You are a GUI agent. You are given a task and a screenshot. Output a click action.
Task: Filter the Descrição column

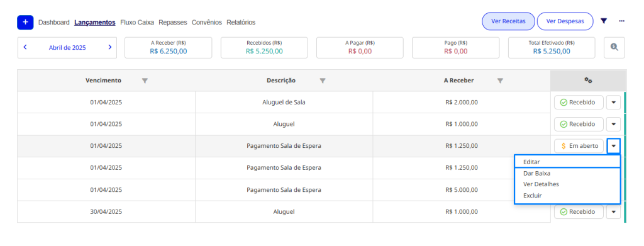[x=323, y=81]
